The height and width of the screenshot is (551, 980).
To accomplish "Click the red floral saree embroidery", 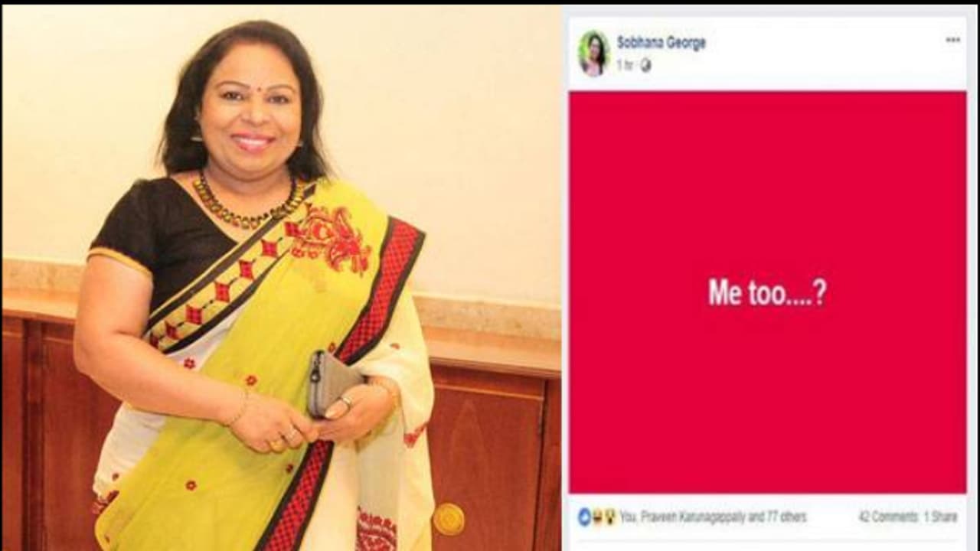I will (329, 239).
